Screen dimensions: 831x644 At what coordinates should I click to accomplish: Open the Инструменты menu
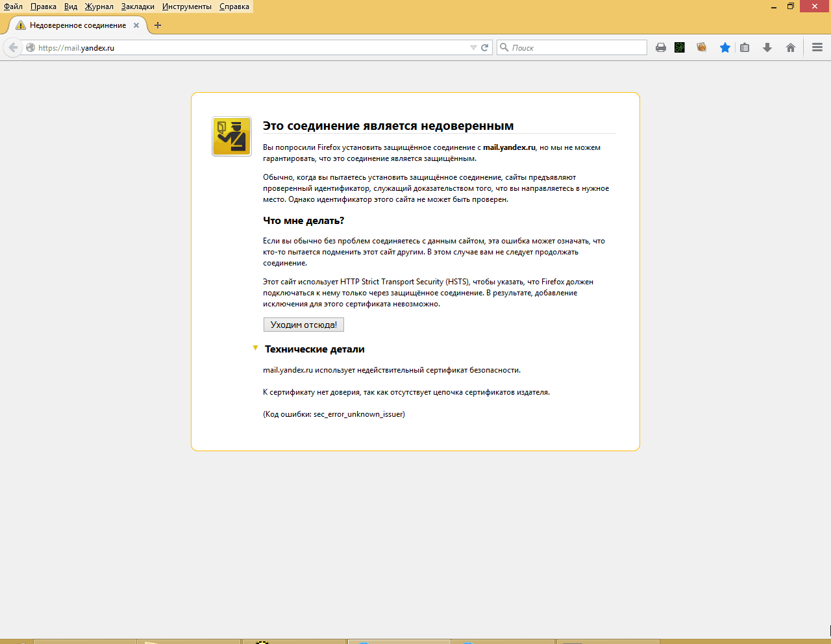tap(187, 6)
